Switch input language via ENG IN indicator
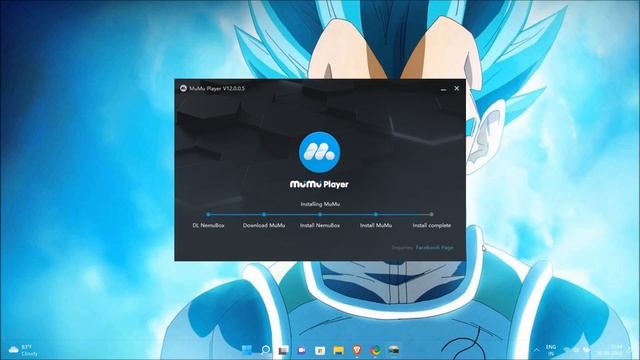640x360 pixels. (x=551, y=350)
